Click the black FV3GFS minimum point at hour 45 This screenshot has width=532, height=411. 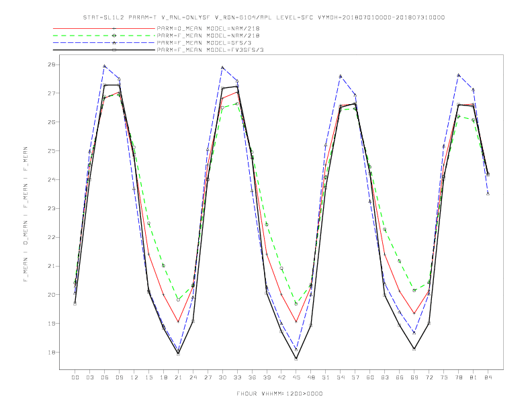[x=296, y=359]
